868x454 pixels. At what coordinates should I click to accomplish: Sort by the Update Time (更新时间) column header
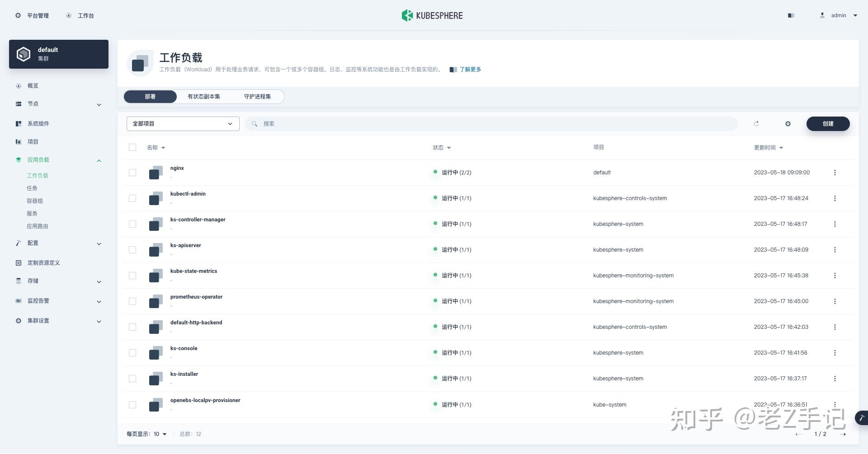[769, 148]
